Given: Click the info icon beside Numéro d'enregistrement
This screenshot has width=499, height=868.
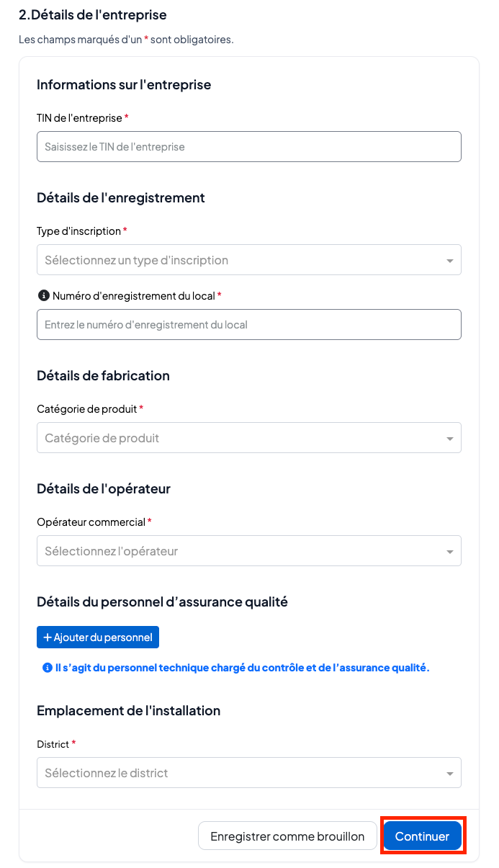Looking at the screenshot, I should click(x=42, y=296).
